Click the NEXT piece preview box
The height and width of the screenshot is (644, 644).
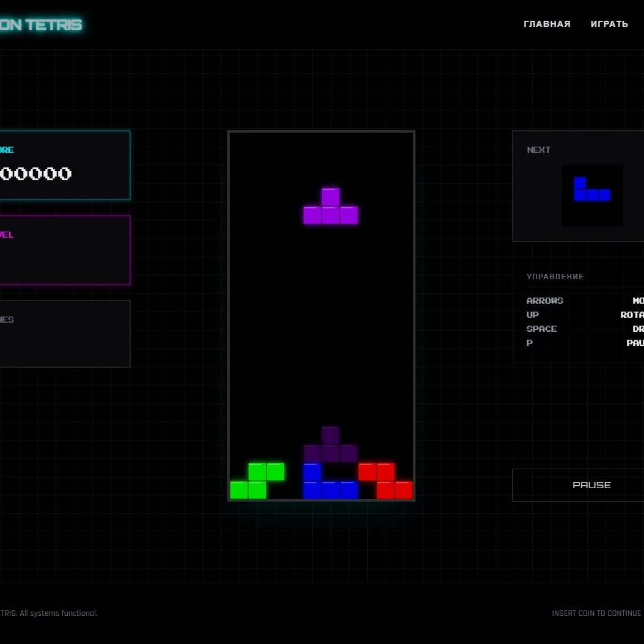point(592,196)
